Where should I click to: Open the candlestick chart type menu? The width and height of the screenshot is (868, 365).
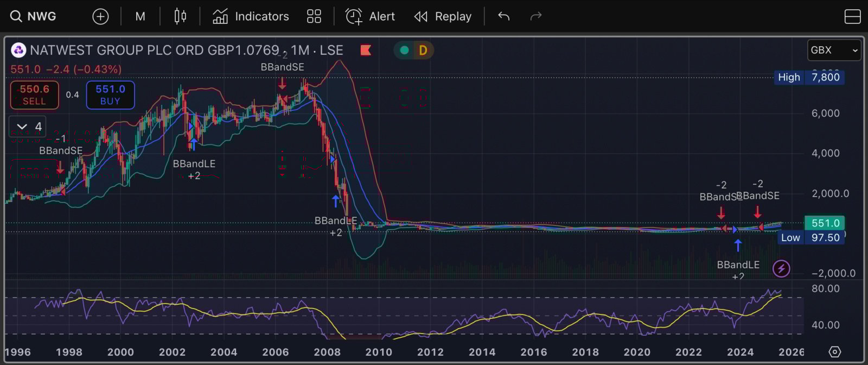click(180, 16)
